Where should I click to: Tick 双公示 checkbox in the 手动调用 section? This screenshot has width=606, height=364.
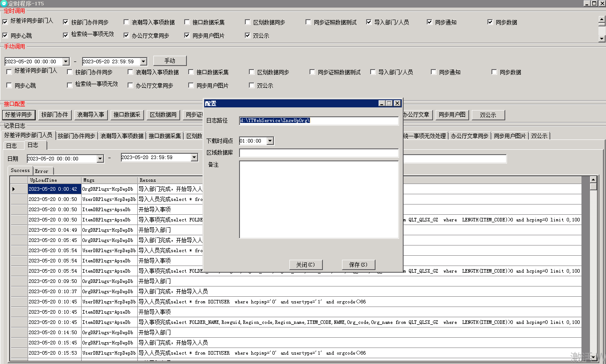coord(252,86)
